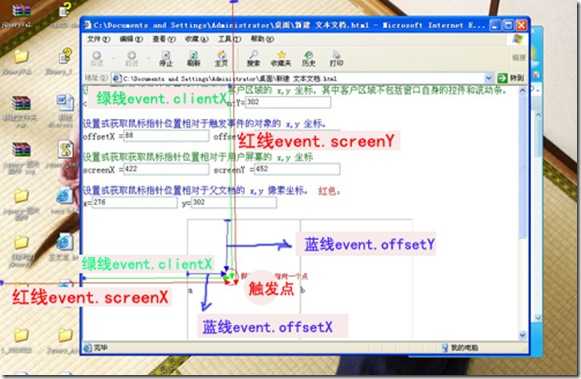Minimize the Internet Explorer window
This screenshot has width=581, height=379.
tap(495, 25)
